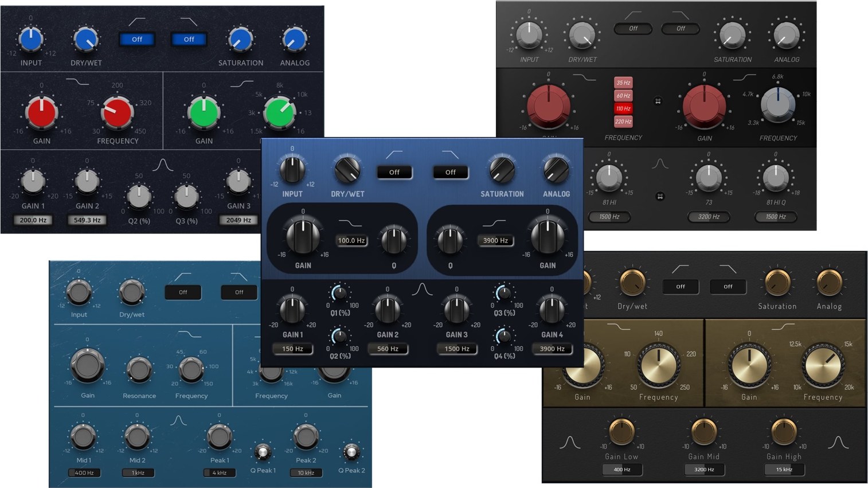This screenshot has width=868, height=488.
Task: Toggle the high-pass Off button in the navy plugin with blue knobs
Action: [x=137, y=39]
